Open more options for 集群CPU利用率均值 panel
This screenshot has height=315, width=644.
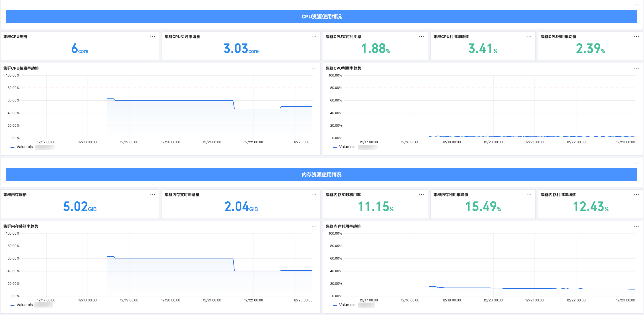637,37
